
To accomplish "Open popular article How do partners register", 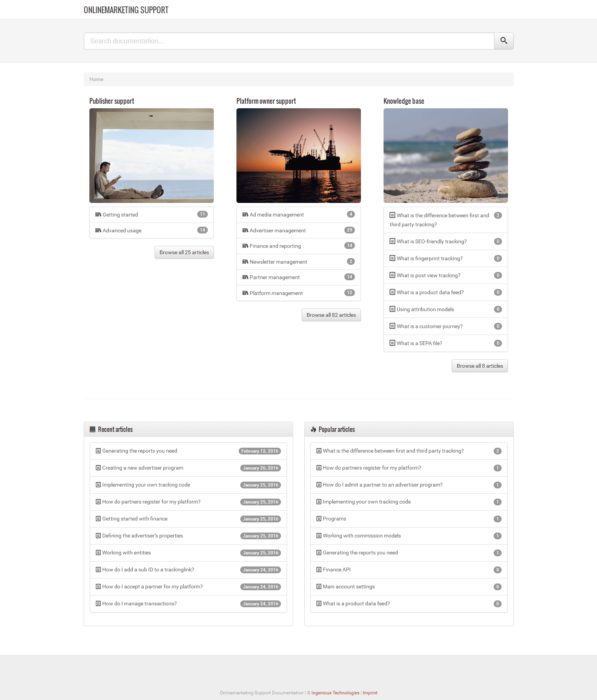I will pos(409,468).
